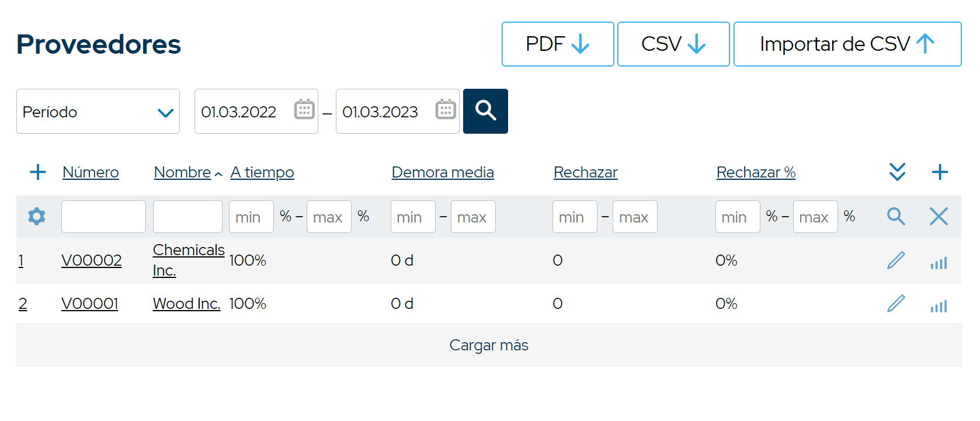The image size is (980, 421).
Task: Apply the filters using the filter row search icon
Action: tap(896, 216)
